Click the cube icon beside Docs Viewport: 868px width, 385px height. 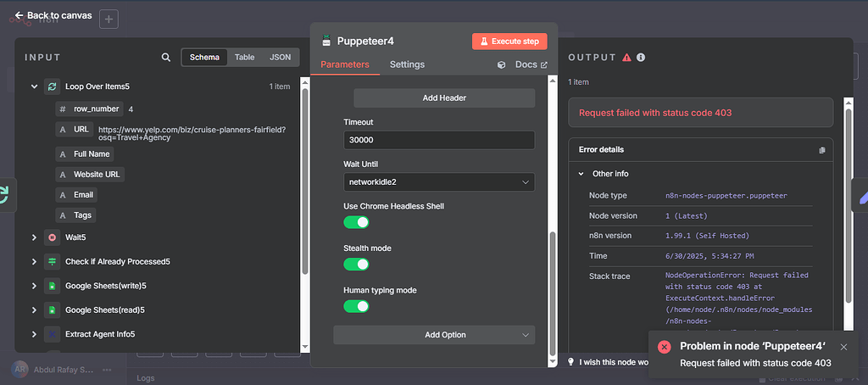(502, 64)
